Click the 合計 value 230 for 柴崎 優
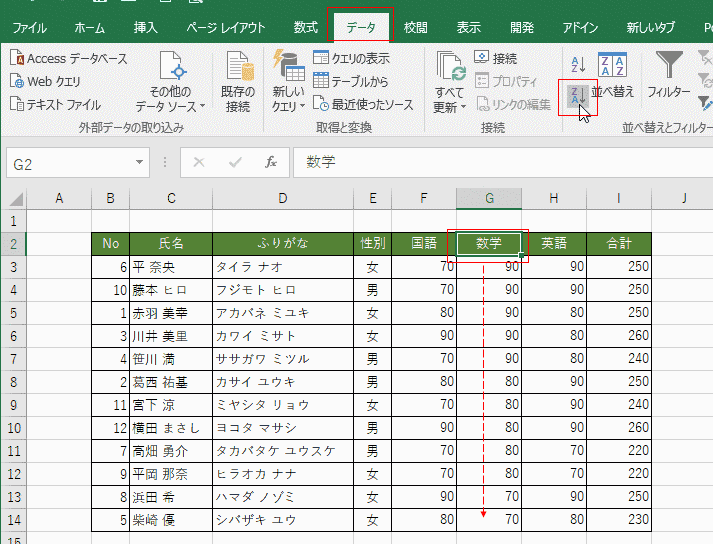This screenshot has height=544, width=713. click(619, 520)
